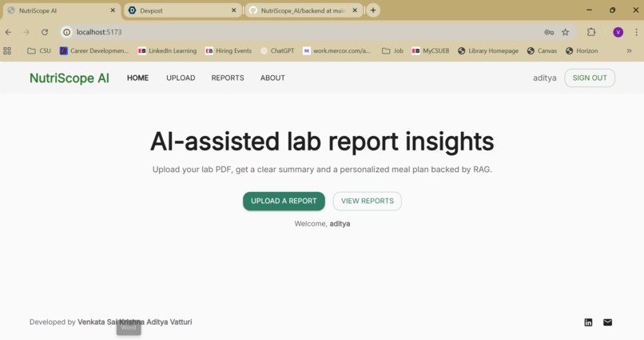Click the 'Welcome, aditya' text

322,224
